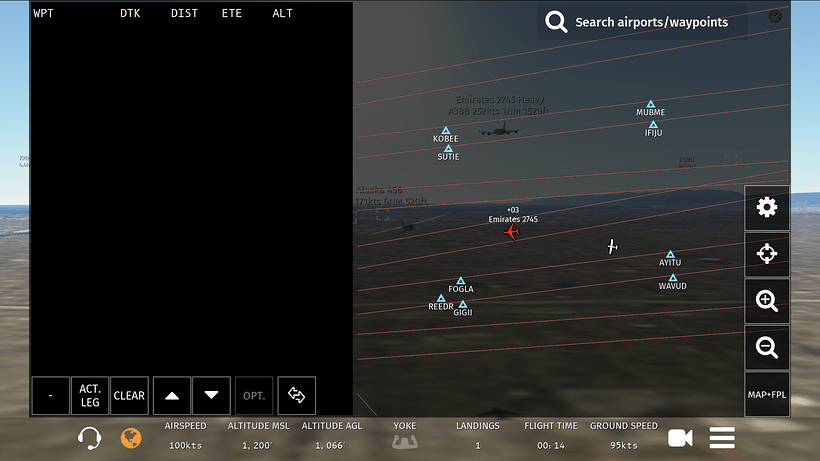Clear the flight plan with CLEAR
Screen dimensions: 820x461
(x=129, y=396)
